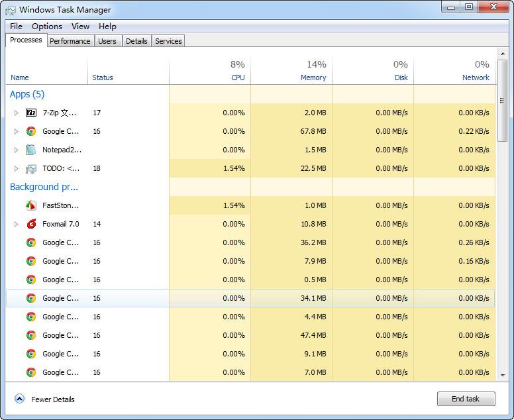Switch to the Services tab

pos(168,41)
